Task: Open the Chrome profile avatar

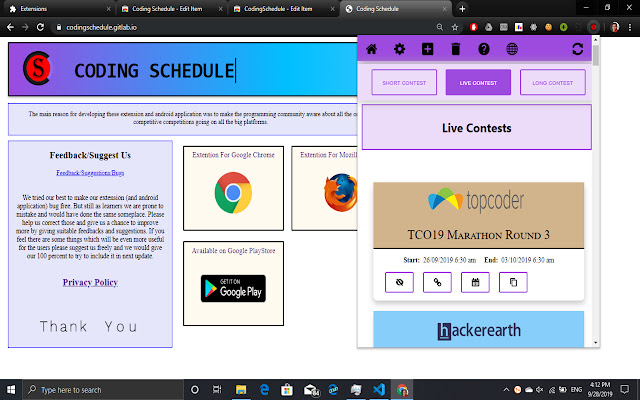Action: coord(615,27)
